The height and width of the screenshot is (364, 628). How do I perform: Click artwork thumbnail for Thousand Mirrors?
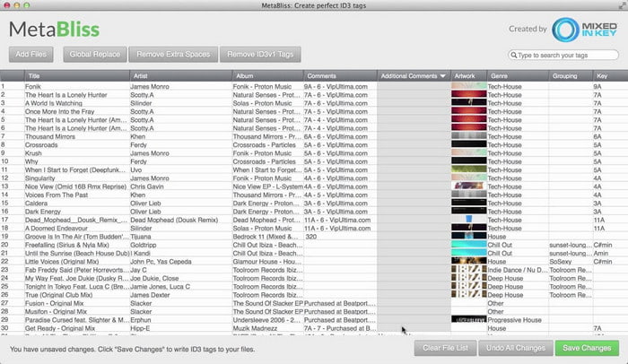[468, 135]
